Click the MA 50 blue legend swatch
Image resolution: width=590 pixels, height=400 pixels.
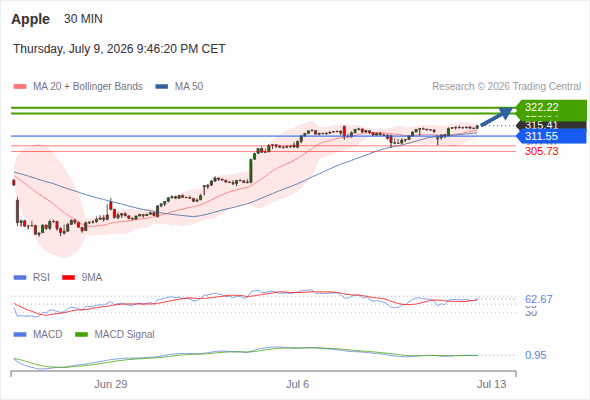[x=162, y=87]
